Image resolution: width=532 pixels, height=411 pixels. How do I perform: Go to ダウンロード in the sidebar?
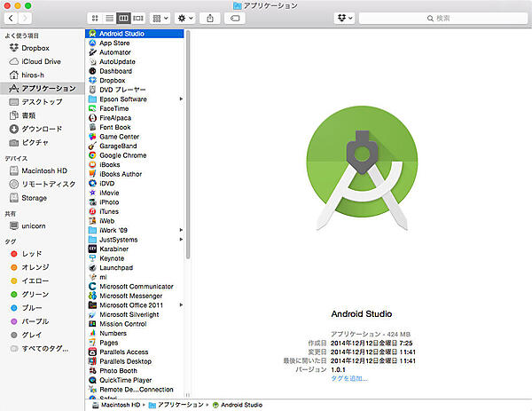click(x=41, y=129)
